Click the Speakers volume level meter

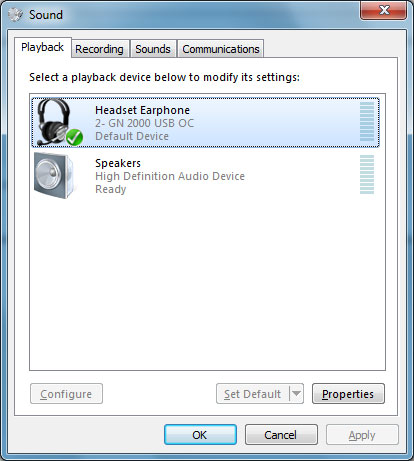point(367,174)
